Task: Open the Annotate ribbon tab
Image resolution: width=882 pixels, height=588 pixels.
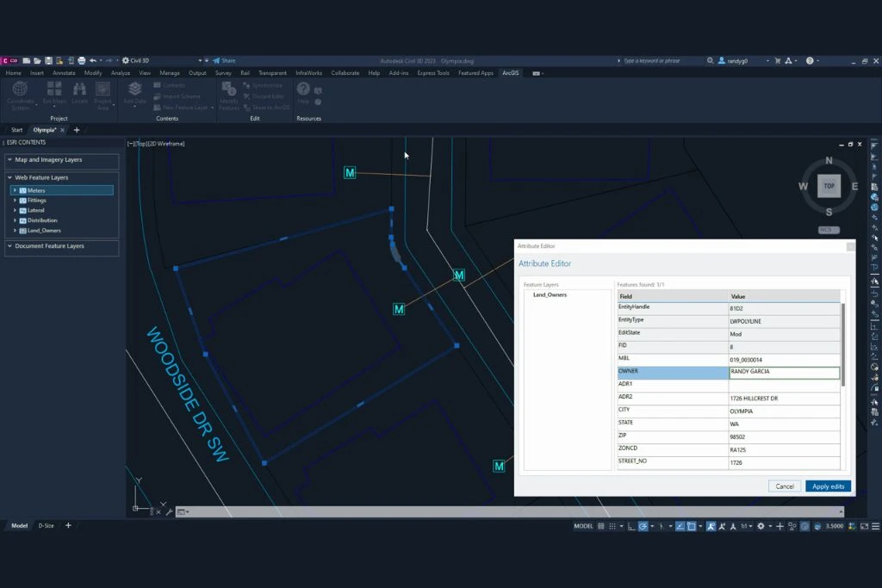Action: tap(64, 73)
